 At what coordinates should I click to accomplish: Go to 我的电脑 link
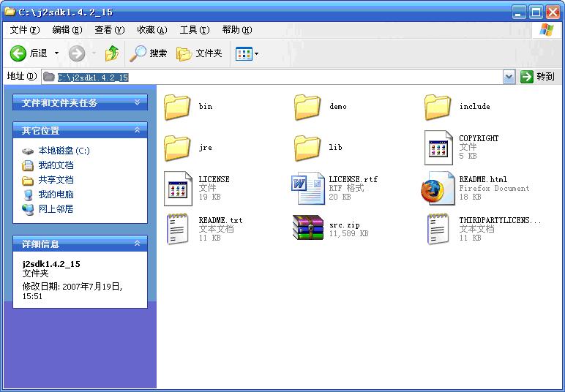point(56,195)
